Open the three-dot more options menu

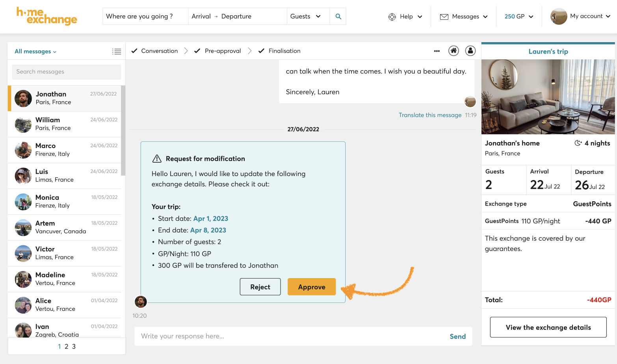coord(437,51)
